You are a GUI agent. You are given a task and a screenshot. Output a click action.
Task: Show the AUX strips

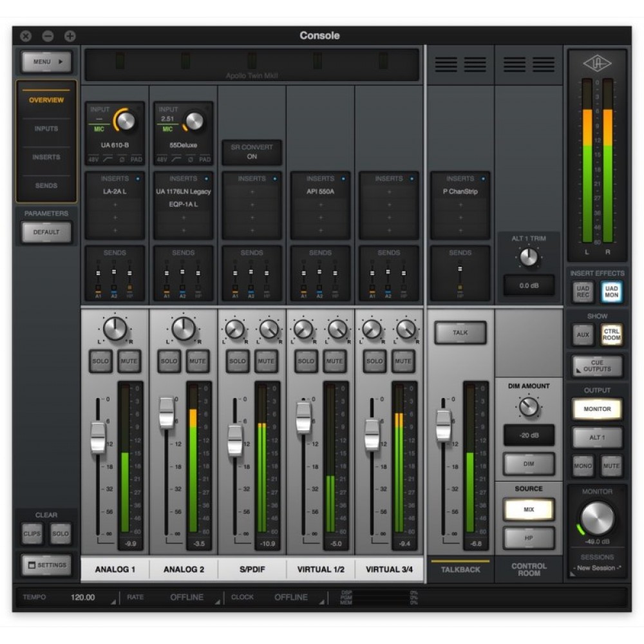[583, 335]
